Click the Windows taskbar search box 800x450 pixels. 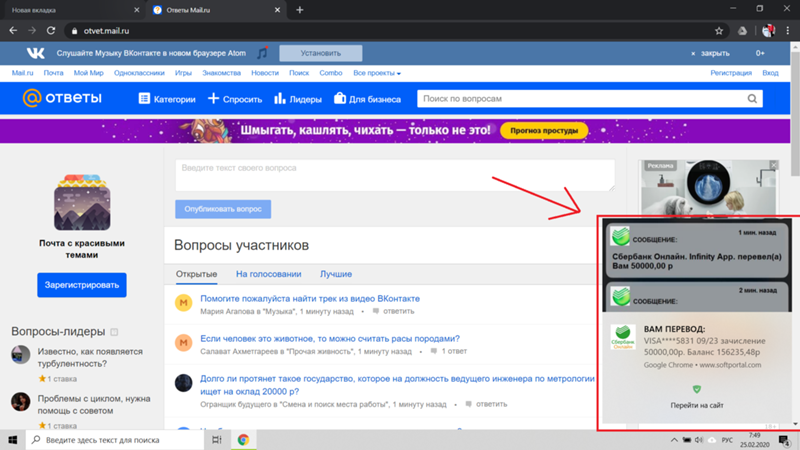click(115, 440)
